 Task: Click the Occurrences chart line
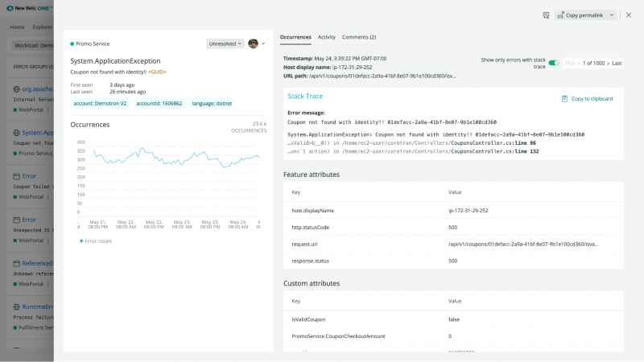176,158
